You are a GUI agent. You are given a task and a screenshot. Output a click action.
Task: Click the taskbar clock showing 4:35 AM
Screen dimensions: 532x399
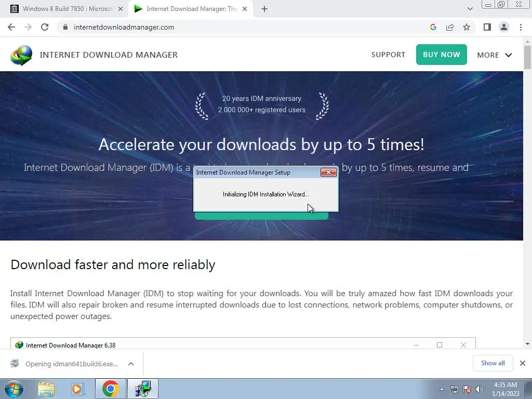[506, 389]
